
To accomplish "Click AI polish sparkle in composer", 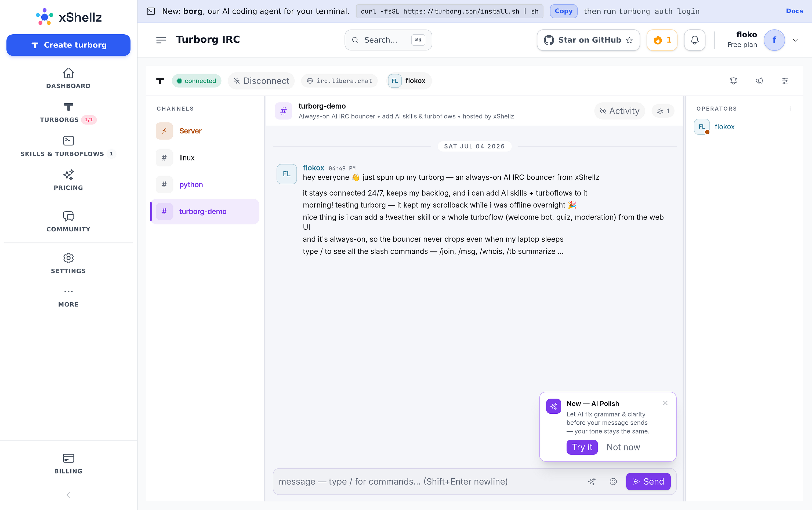I will pyautogui.click(x=592, y=481).
